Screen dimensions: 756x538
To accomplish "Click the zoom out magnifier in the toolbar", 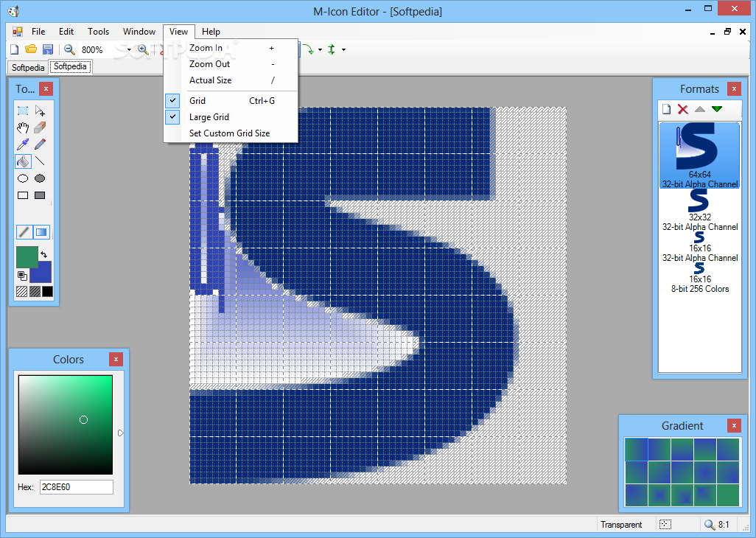I will (69, 49).
